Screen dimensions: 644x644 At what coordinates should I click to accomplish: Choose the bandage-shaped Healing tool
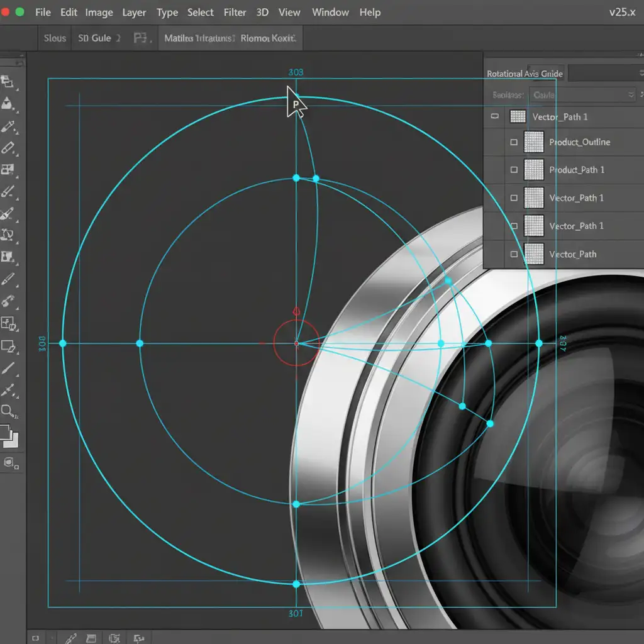[8, 148]
